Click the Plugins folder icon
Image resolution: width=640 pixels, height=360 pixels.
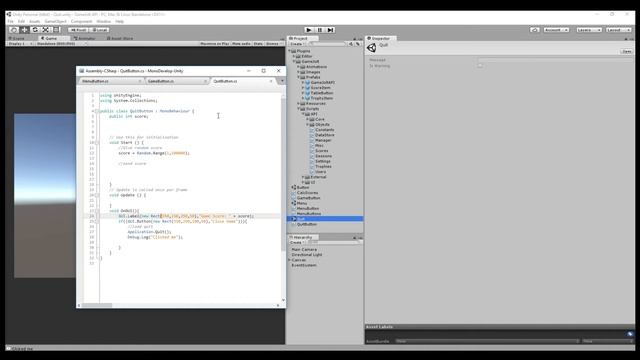(293, 51)
